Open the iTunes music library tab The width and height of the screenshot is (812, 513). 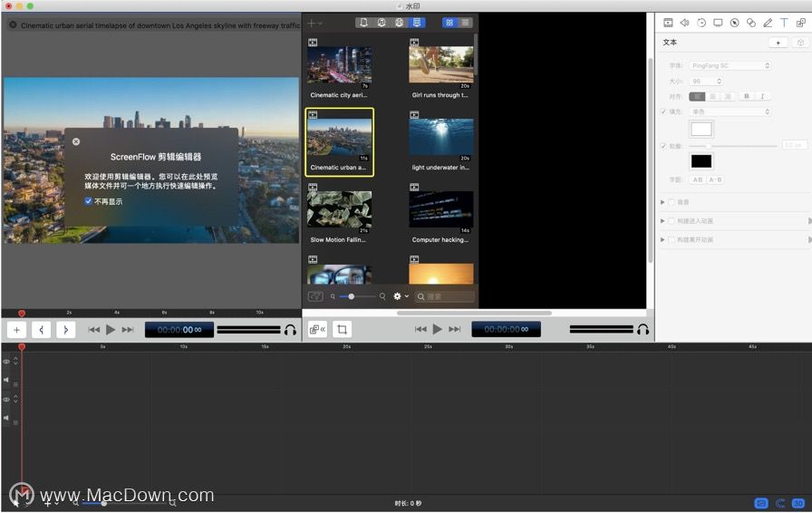click(382, 23)
